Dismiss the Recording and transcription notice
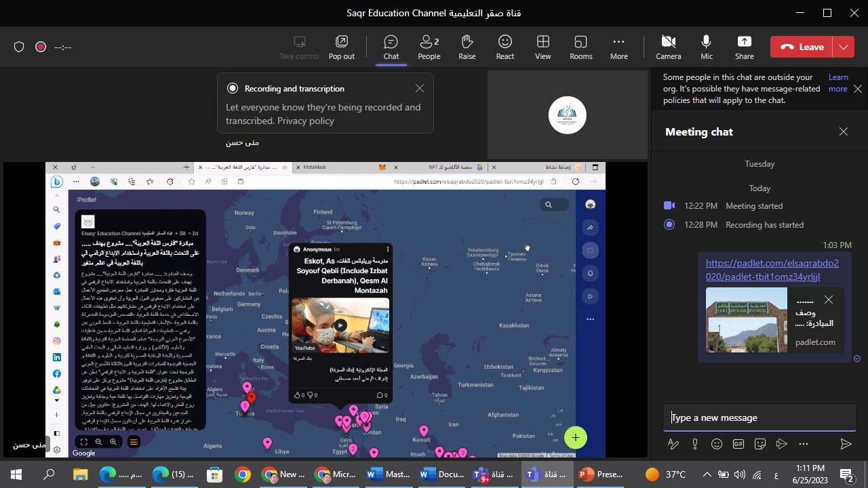868x488 pixels. click(x=420, y=88)
